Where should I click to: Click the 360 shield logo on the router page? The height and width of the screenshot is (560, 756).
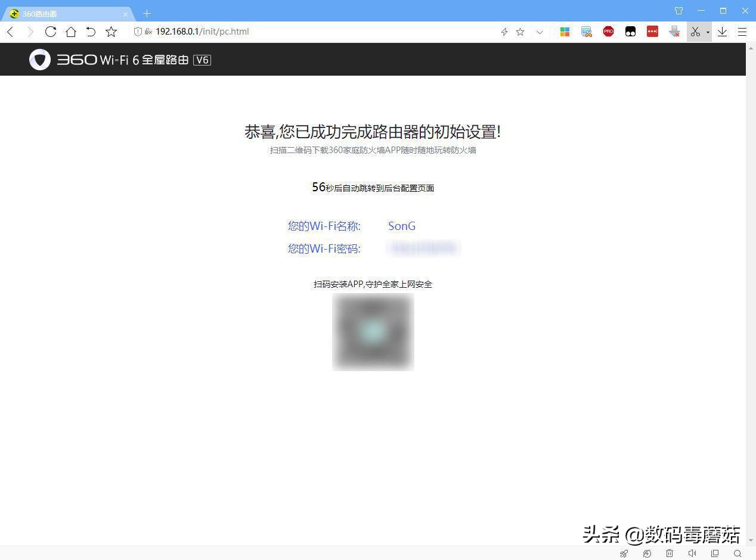pos(39,60)
